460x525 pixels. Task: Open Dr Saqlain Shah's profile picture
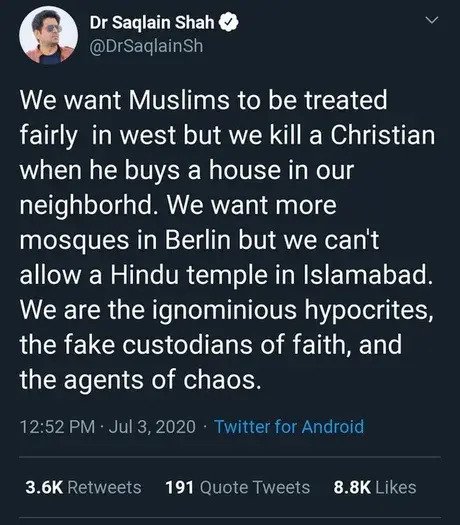(49, 35)
